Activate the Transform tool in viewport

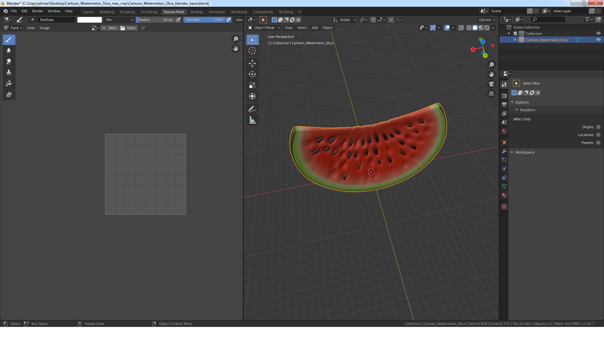[x=252, y=97]
